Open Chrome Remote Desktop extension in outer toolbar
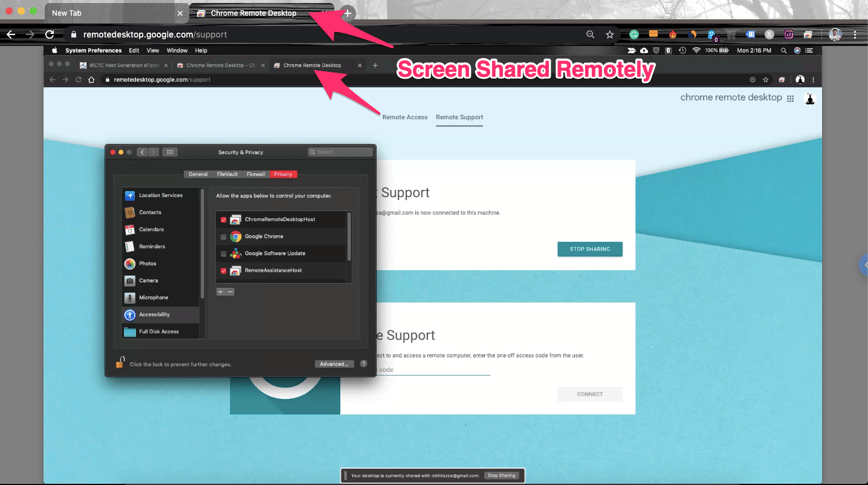868x485 pixels. click(x=808, y=34)
